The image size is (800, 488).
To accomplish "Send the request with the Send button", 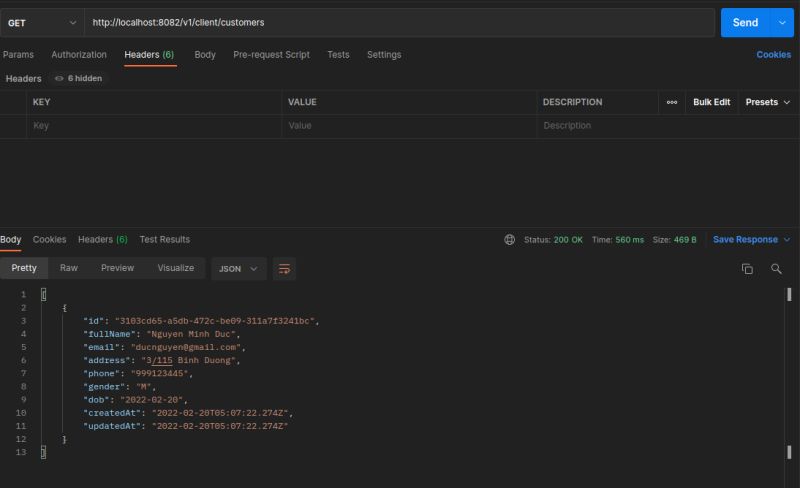I will [745, 22].
